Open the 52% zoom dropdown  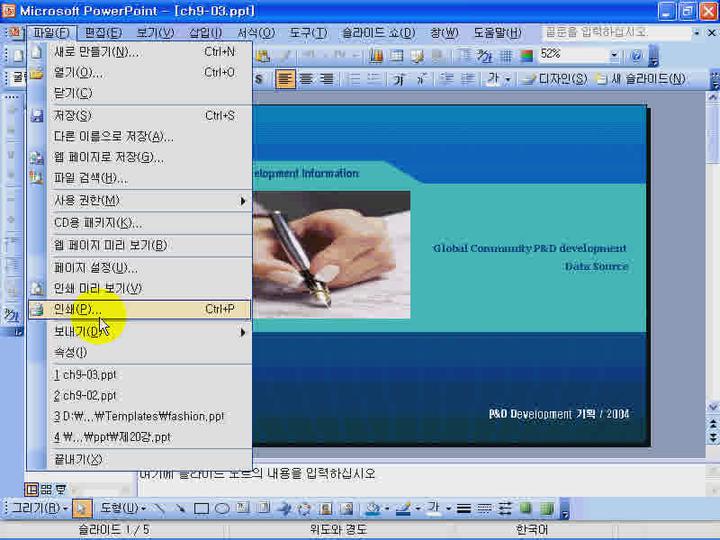click(x=614, y=56)
